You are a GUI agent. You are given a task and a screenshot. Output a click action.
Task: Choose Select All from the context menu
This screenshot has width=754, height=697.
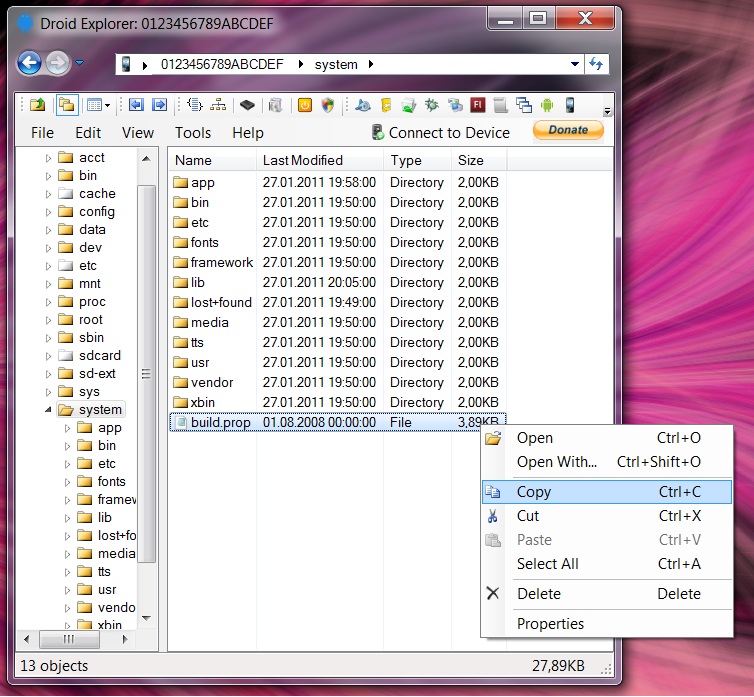(607, 564)
